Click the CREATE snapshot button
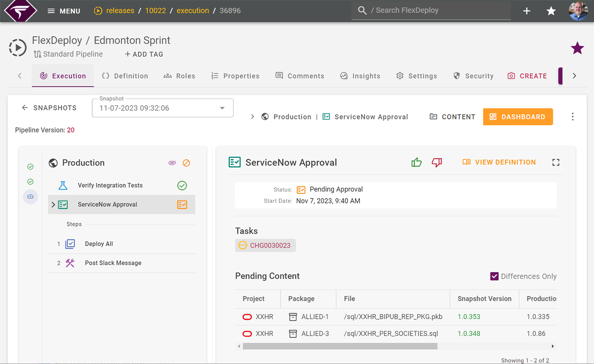The image size is (594, 364). pos(527,76)
